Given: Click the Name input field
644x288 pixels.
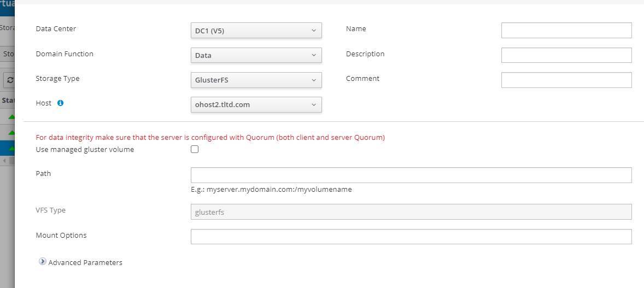Looking at the screenshot, I should click(x=566, y=30).
